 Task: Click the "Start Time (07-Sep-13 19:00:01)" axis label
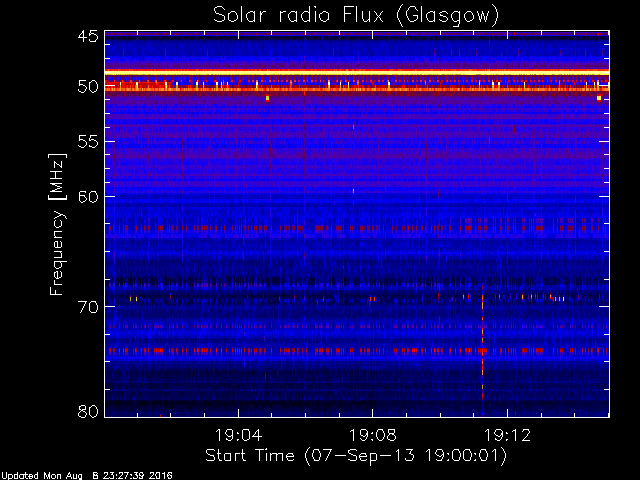tap(356, 456)
